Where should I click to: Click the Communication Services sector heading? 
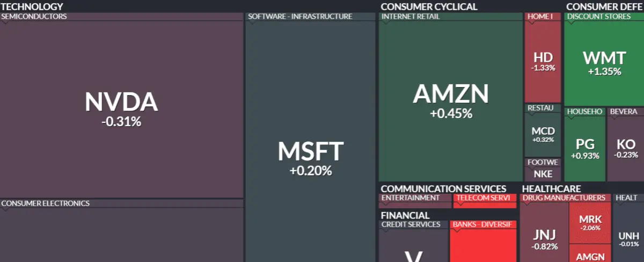click(443, 188)
